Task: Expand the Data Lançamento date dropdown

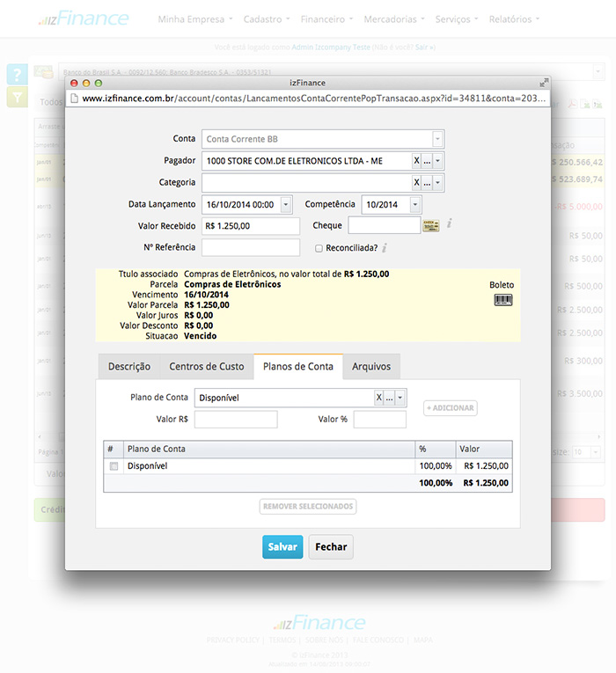Action: (291, 205)
